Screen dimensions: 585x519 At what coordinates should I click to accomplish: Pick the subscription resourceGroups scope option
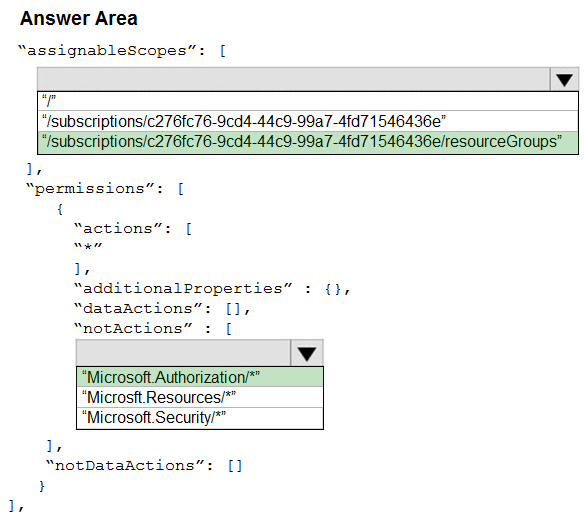[308, 142]
